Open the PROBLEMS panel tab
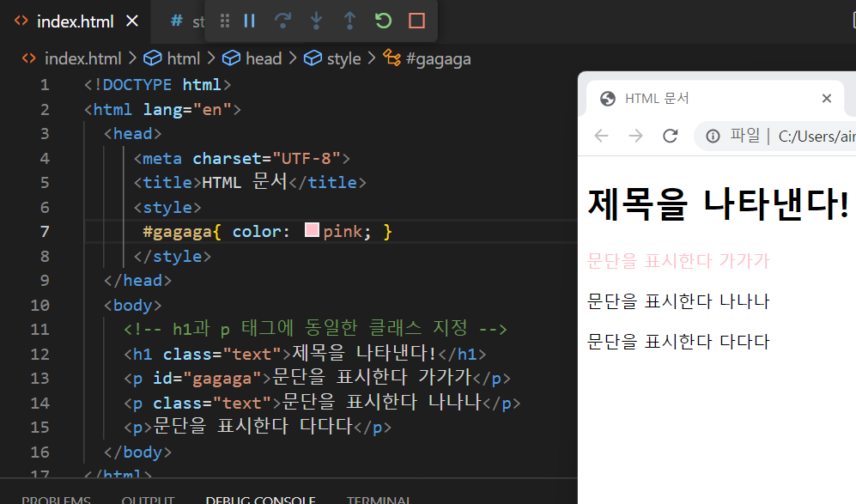This screenshot has height=504, width=856. point(56,499)
